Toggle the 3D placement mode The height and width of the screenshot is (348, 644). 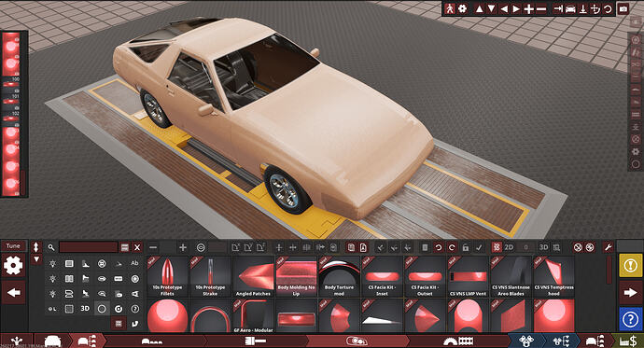click(x=543, y=247)
